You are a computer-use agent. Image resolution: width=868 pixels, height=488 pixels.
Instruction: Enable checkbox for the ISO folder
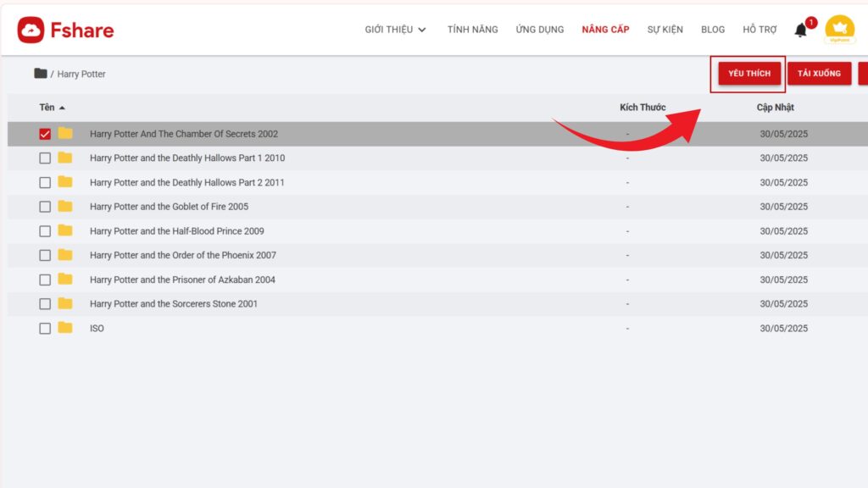tap(45, 329)
